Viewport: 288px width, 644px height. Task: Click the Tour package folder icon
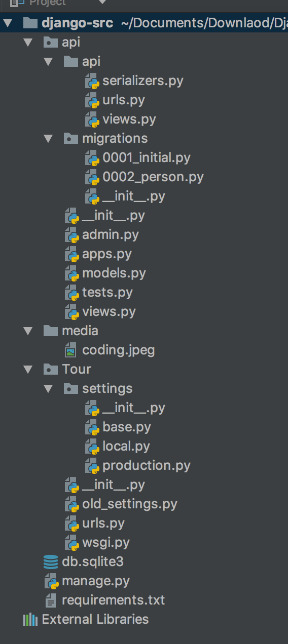point(51,369)
